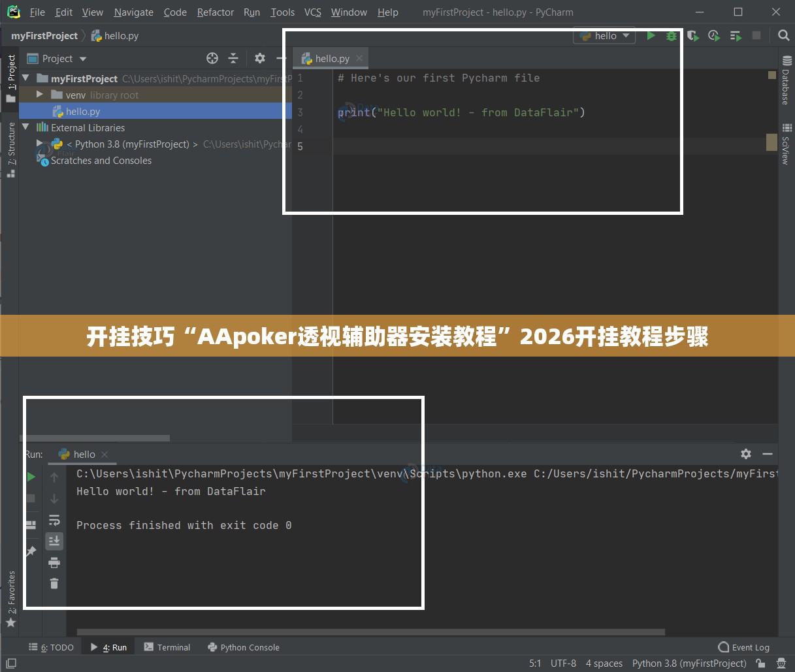The image size is (795, 672).
Task: Run the hello configuration with the green play icon
Action: (x=651, y=36)
